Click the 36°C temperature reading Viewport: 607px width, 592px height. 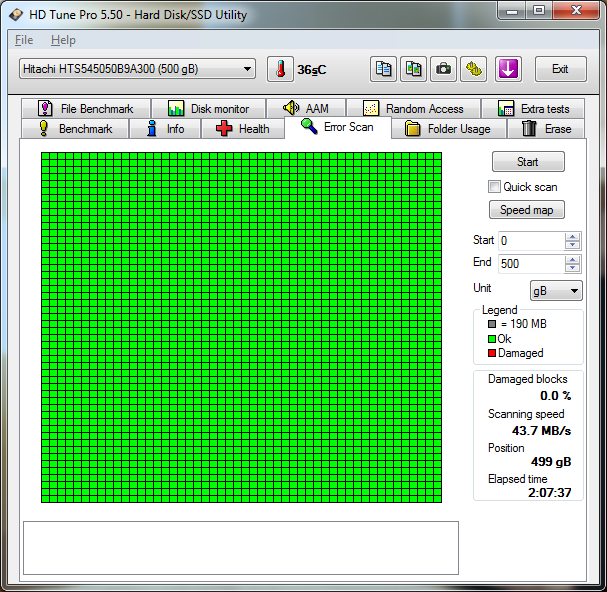pyautogui.click(x=312, y=70)
